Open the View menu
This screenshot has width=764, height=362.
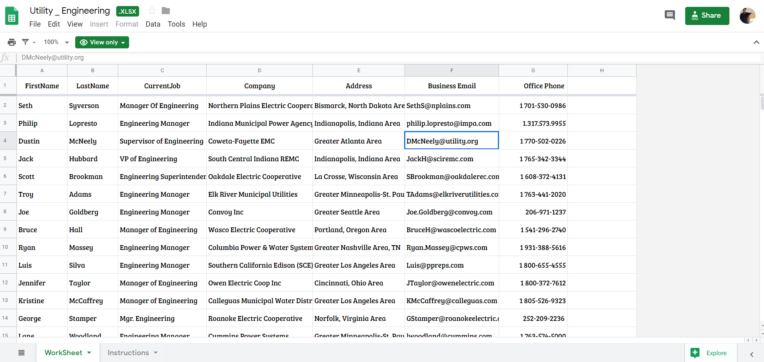[75, 24]
